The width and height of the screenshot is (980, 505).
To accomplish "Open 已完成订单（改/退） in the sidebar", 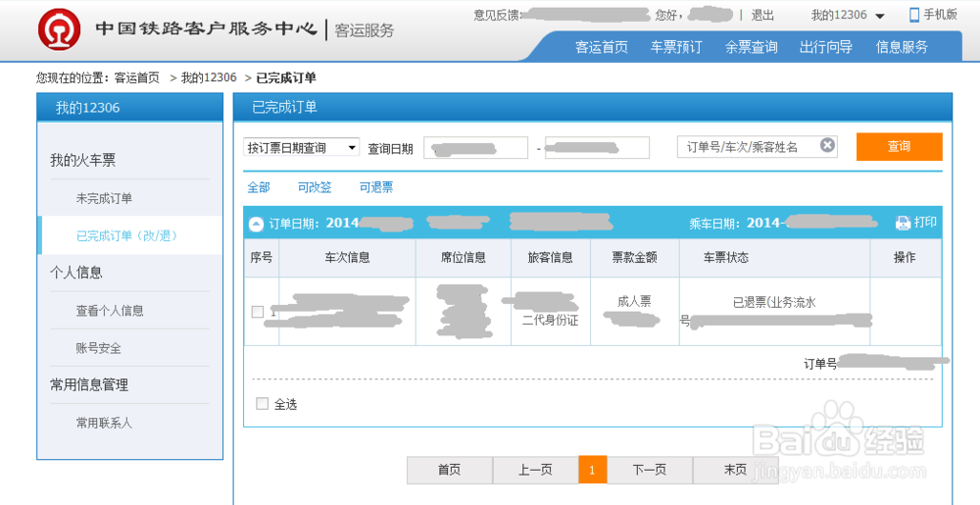I will pos(127,235).
